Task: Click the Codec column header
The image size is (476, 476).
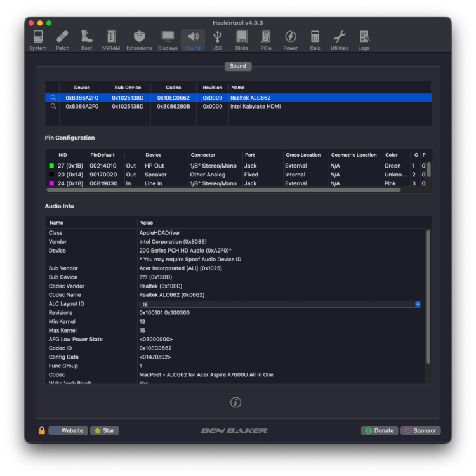Action: pos(173,88)
